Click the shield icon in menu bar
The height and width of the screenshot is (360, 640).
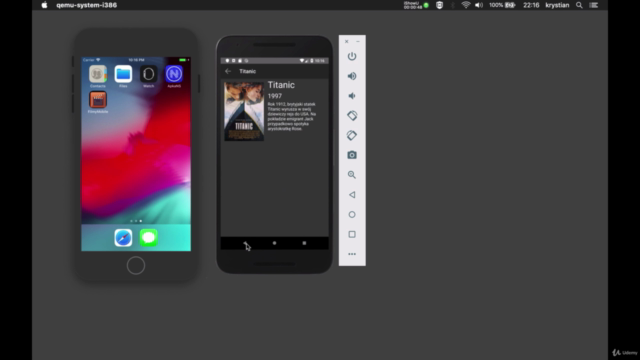tap(440, 5)
